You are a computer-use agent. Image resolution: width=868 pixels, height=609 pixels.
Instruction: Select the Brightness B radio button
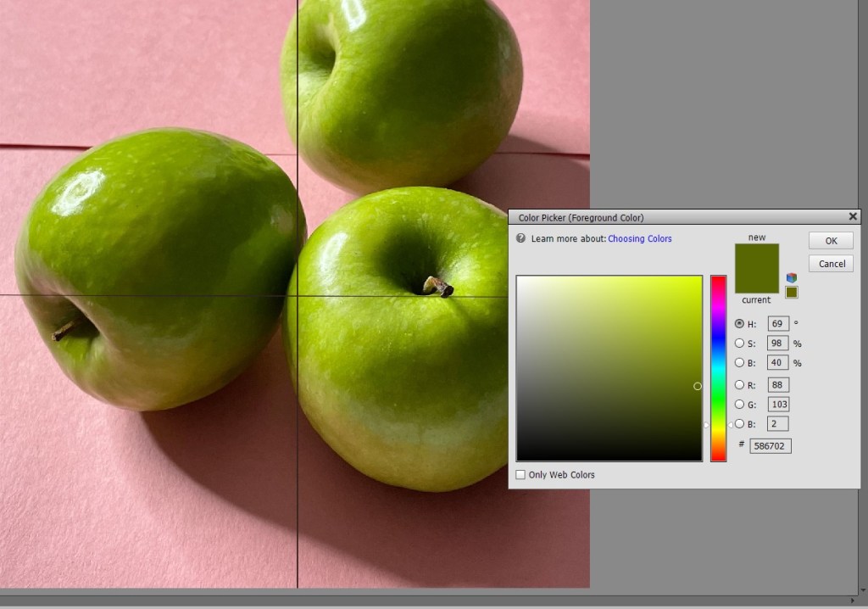(x=739, y=363)
